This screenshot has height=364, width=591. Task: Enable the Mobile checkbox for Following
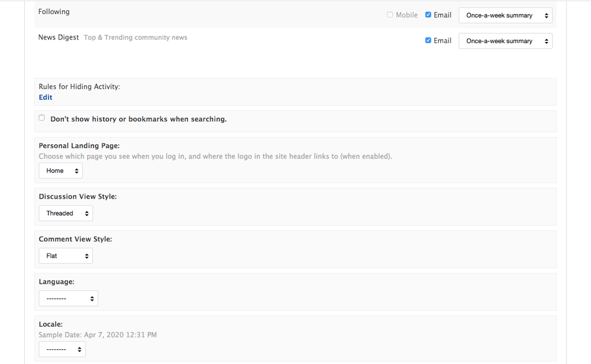tap(390, 15)
